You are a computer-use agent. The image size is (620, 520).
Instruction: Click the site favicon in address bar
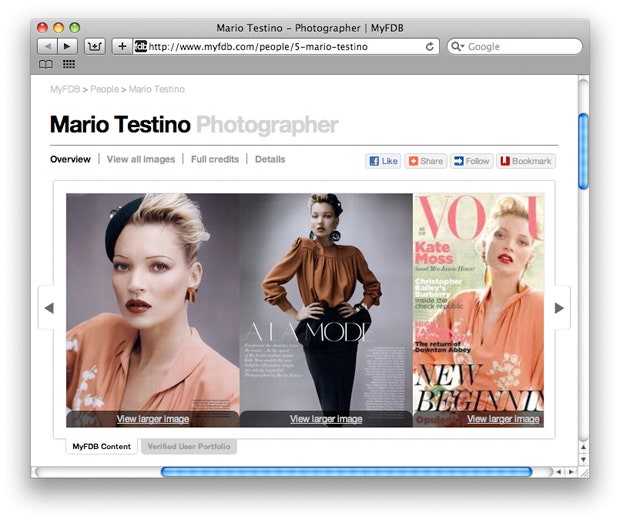(x=140, y=47)
